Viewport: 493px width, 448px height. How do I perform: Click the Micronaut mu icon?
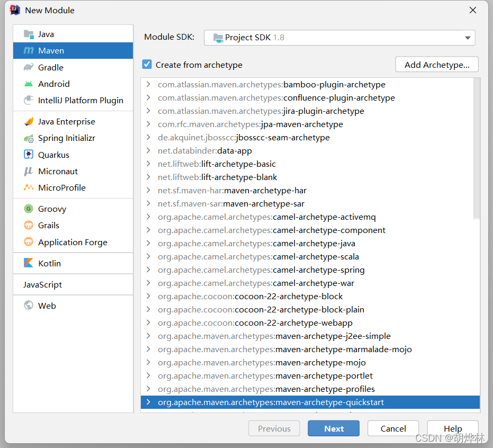29,171
